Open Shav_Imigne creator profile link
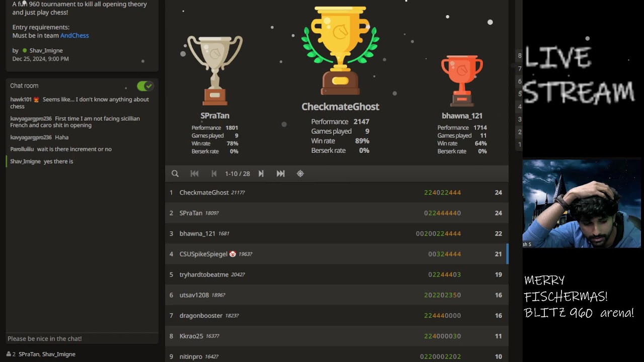The height and width of the screenshot is (362, 644). tap(46, 51)
